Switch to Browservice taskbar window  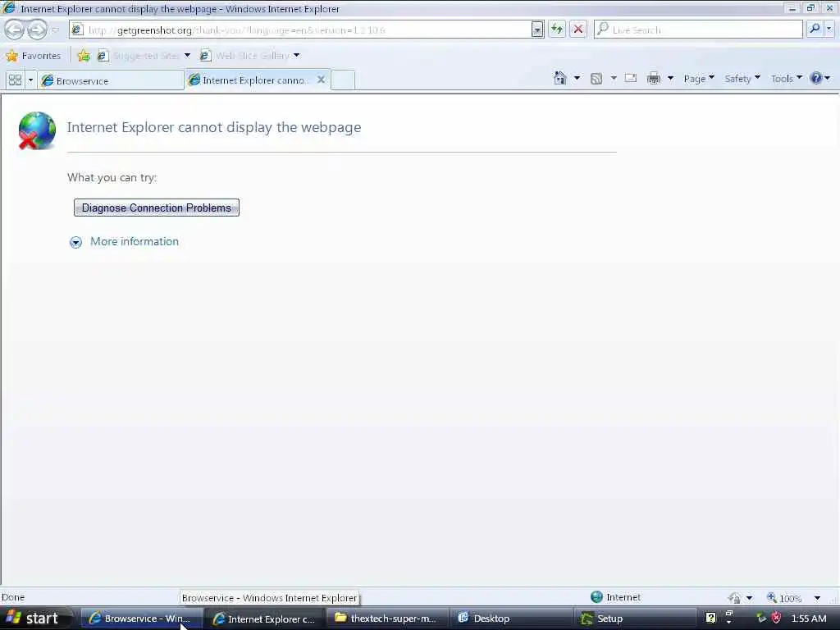pos(142,619)
